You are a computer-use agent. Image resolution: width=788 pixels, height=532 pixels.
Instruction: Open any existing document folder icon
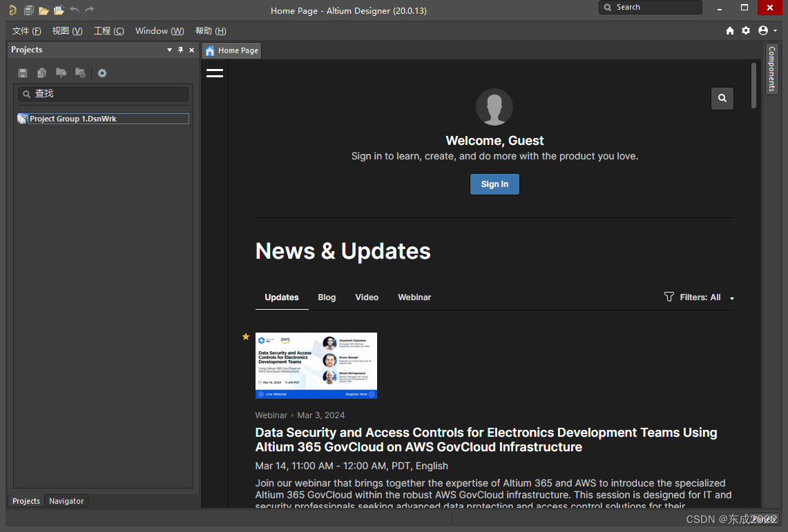[x=44, y=10]
